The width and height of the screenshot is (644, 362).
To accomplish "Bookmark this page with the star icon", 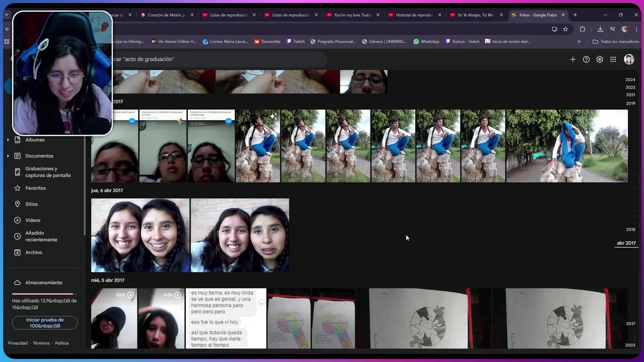I will (566, 29).
